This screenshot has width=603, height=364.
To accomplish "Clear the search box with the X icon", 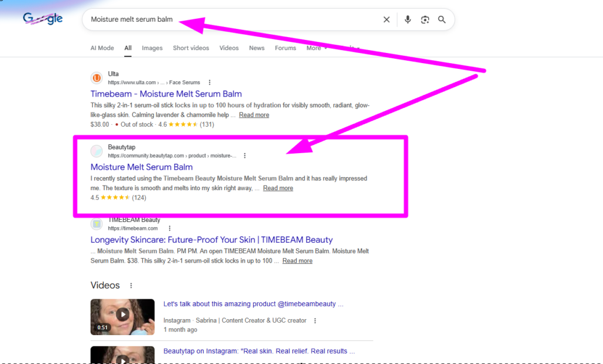I will click(x=386, y=19).
